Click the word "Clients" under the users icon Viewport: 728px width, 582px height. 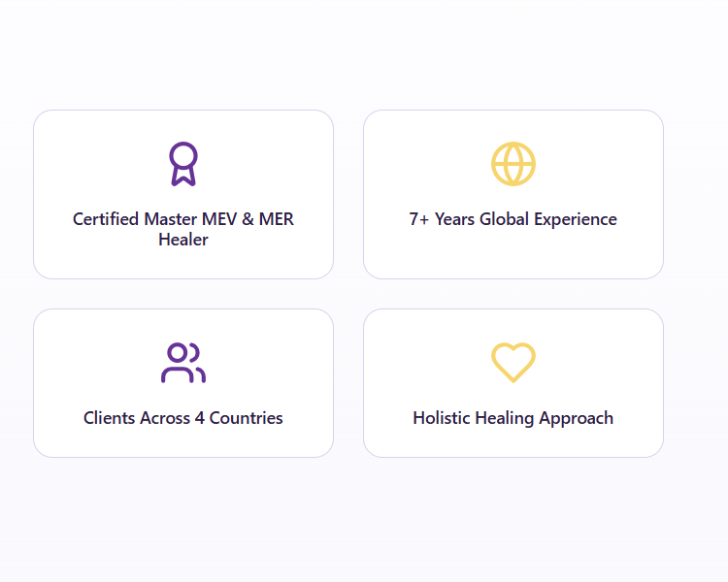tap(109, 418)
